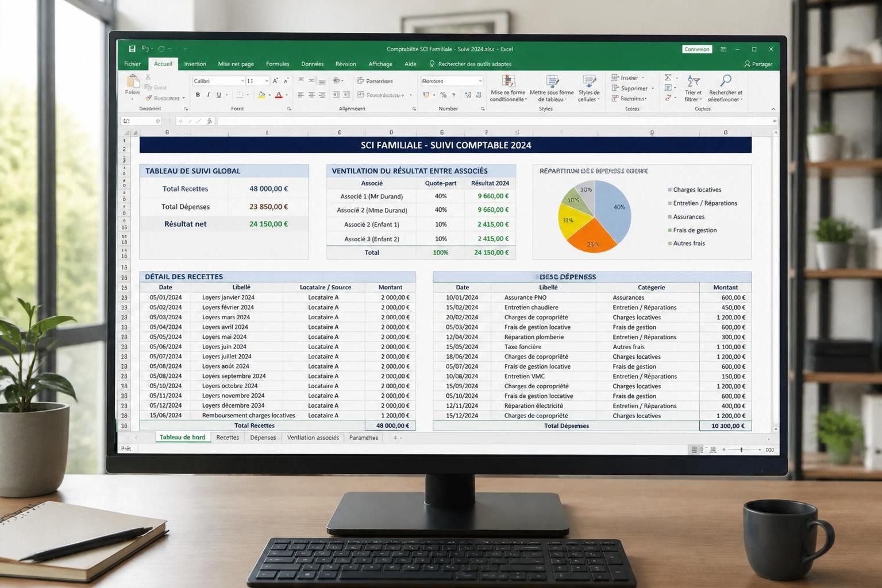
Task: Click the decrease font size icon
Action: (x=286, y=81)
